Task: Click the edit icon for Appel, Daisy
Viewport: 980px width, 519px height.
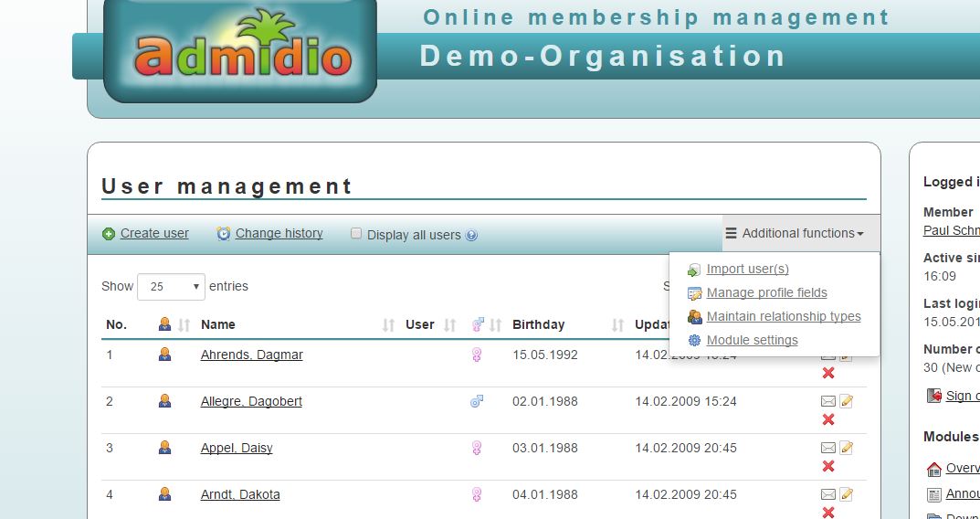Action: tap(847, 448)
